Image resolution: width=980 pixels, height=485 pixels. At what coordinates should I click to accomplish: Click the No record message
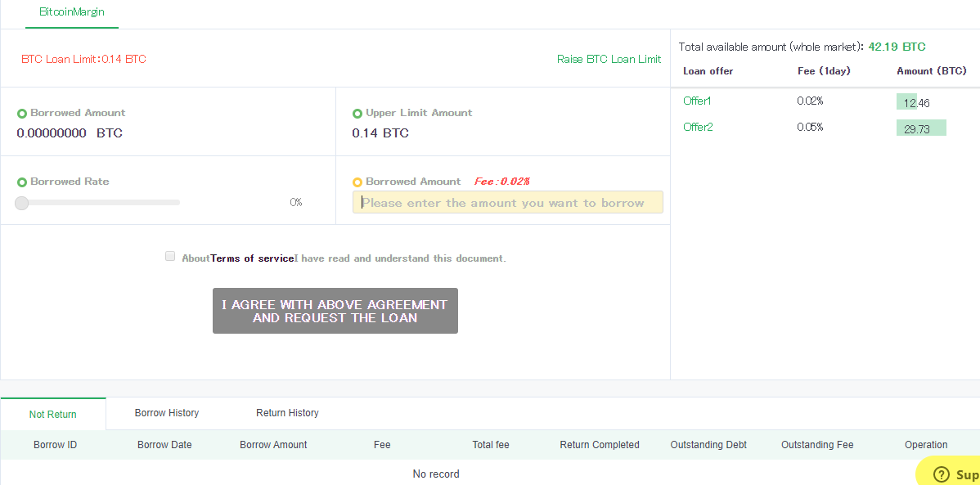pos(436,474)
